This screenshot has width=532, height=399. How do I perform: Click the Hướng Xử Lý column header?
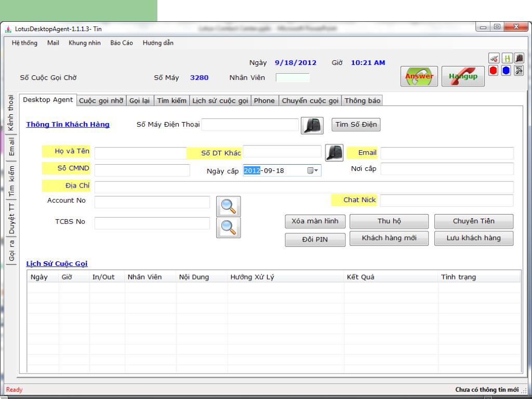(x=286, y=277)
